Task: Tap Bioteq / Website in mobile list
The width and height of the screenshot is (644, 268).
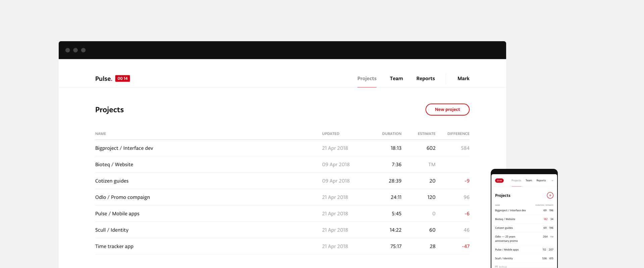Action: (505, 219)
